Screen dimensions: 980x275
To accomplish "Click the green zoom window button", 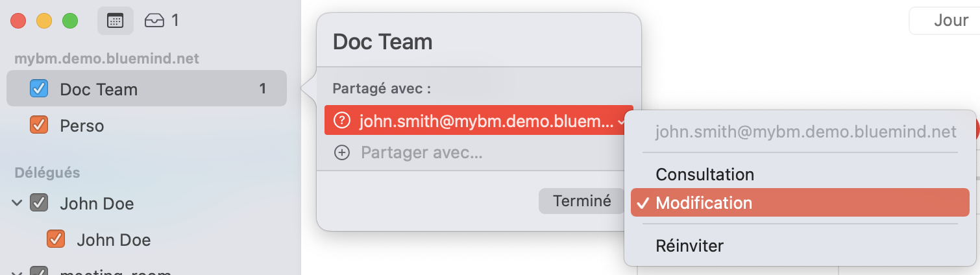I will 69,21.
